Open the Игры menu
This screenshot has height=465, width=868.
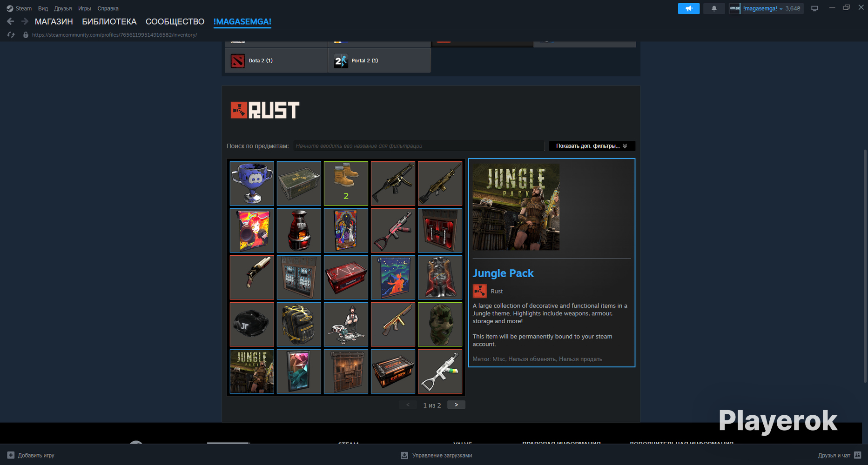coord(84,8)
